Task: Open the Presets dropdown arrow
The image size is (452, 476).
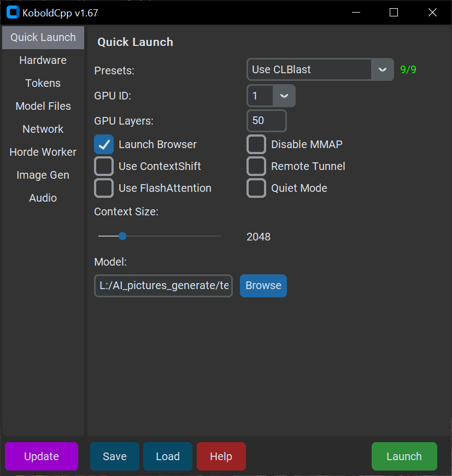Action: point(382,69)
